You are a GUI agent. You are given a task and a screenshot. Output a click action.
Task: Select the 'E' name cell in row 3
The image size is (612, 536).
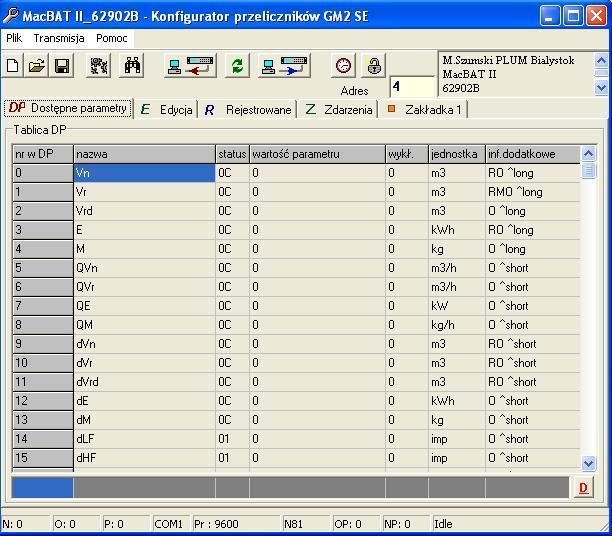coord(144,230)
